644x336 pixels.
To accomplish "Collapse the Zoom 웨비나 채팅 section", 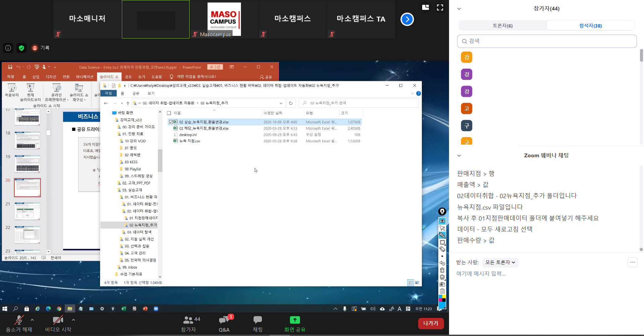I will pyautogui.click(x=459, y=156).
